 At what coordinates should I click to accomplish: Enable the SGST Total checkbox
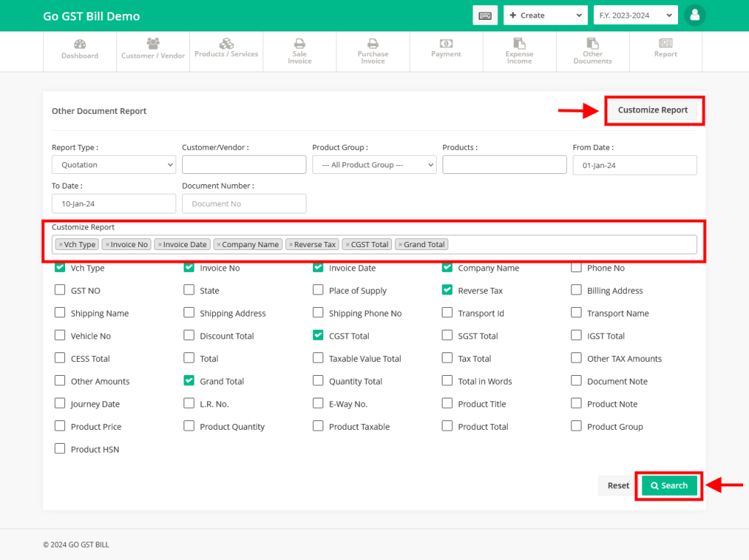click(x=447, y=335)
